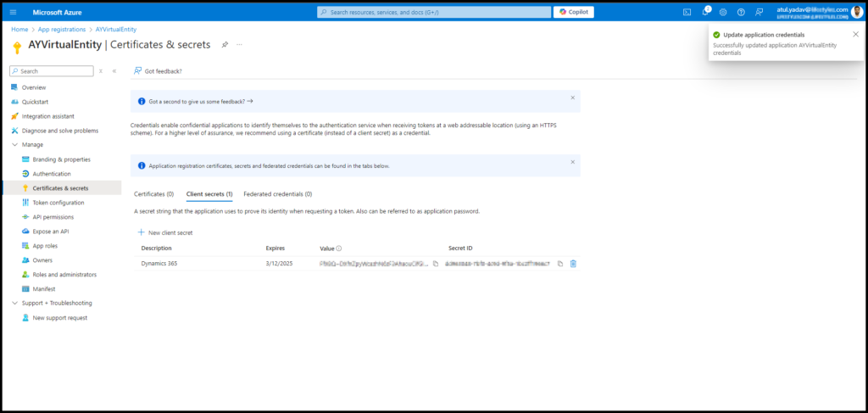Open Diagnose and solve problems
The height and width of the screenshot is (413, 868).
(x=61, y=131)
